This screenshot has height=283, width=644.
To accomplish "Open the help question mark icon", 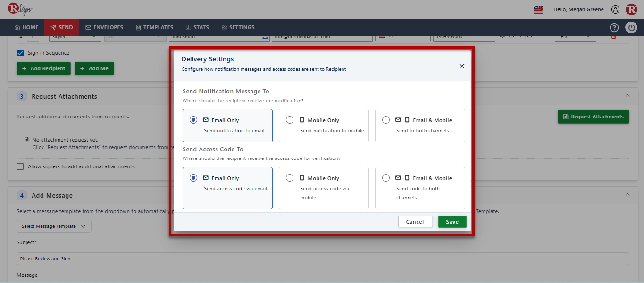I will (614, 27).
